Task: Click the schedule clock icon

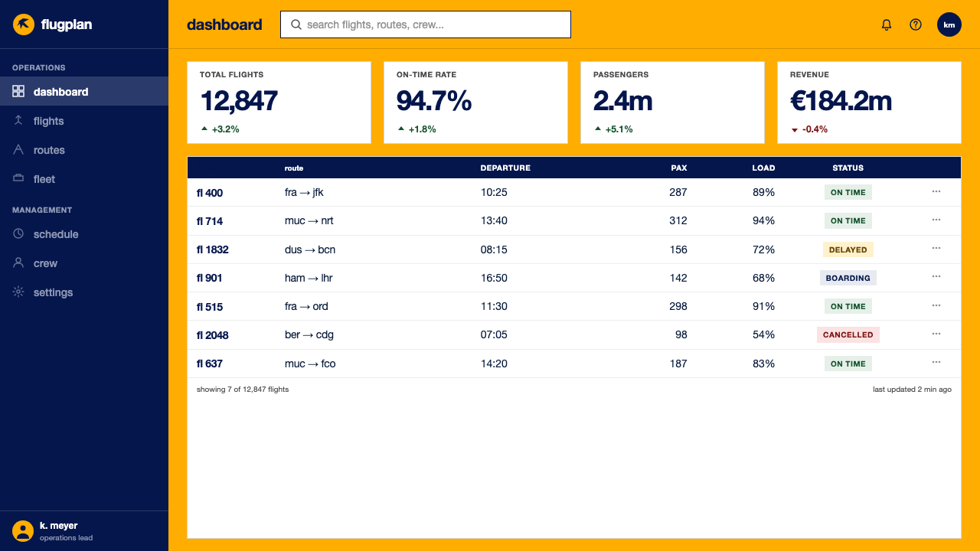Action: (x=18, y=233)
